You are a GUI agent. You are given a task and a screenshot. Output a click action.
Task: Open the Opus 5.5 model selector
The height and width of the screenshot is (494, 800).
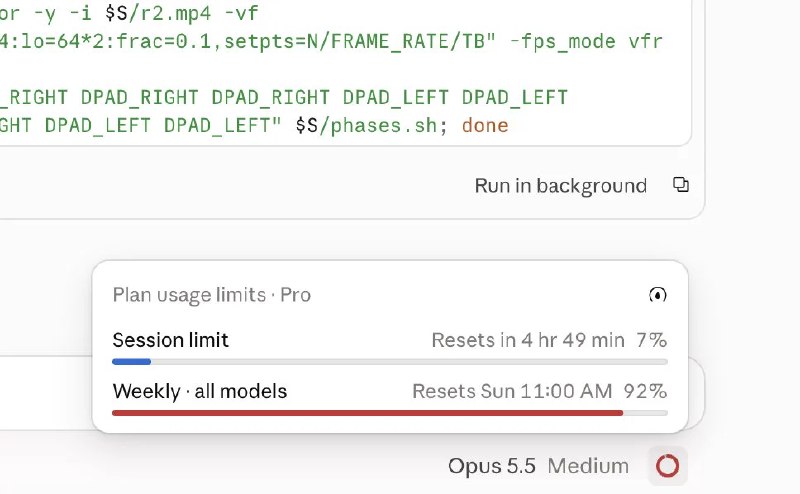492,466
